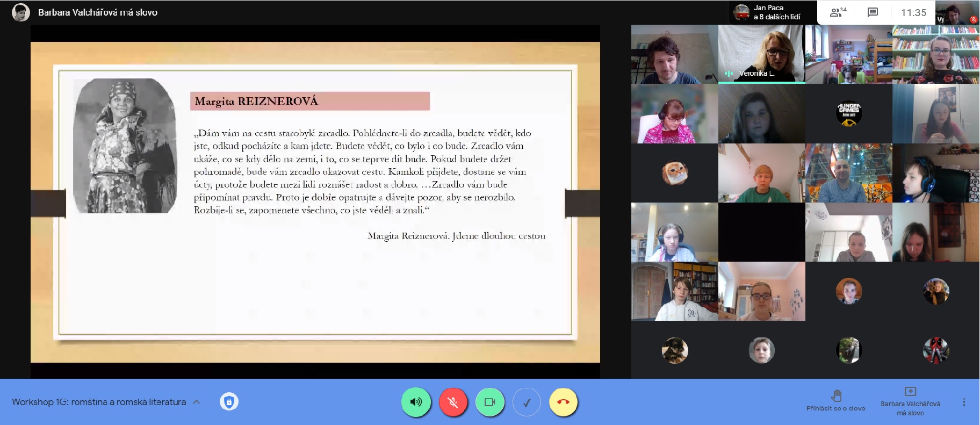
Task: Click the Workshop 1G meeting title text
Action: click(99, 402)
